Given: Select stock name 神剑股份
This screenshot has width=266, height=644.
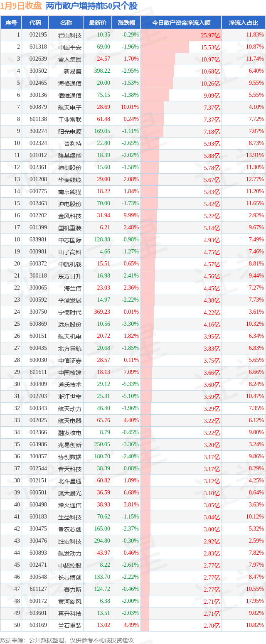Looking at the screenshot, I should pos(70,167).
